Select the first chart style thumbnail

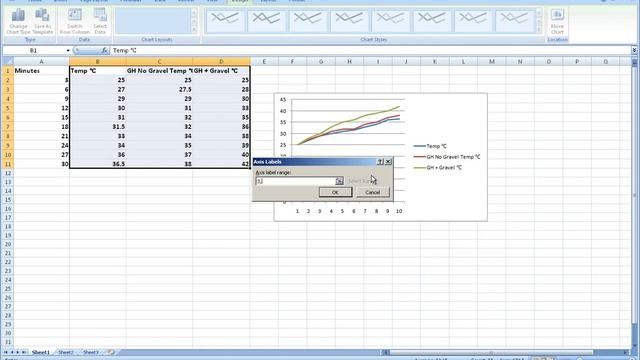tap(225, 21)
